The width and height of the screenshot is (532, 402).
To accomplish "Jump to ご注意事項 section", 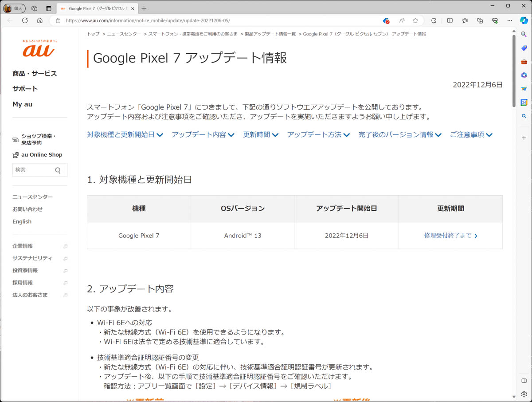I will tap(471, 134).
